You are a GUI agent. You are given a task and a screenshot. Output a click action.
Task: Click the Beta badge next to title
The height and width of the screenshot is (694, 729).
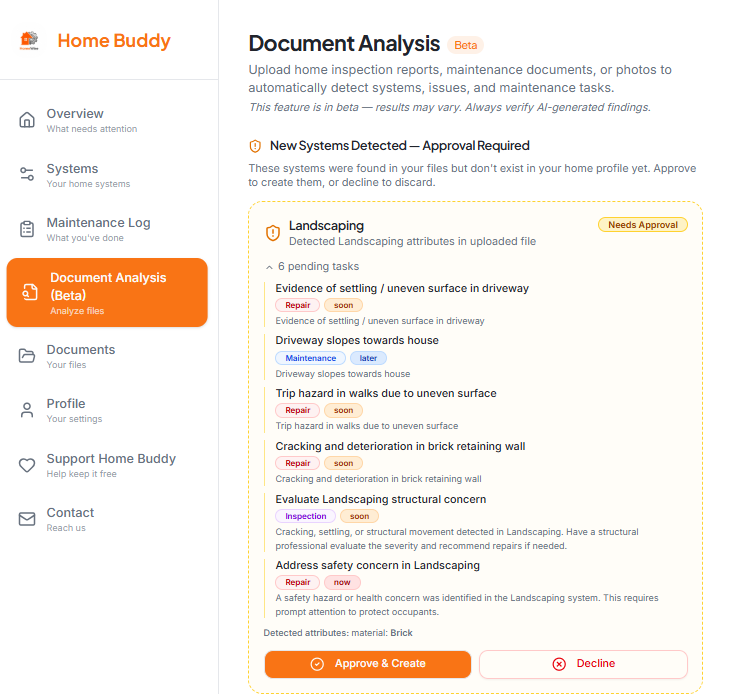tap(465, 45)
